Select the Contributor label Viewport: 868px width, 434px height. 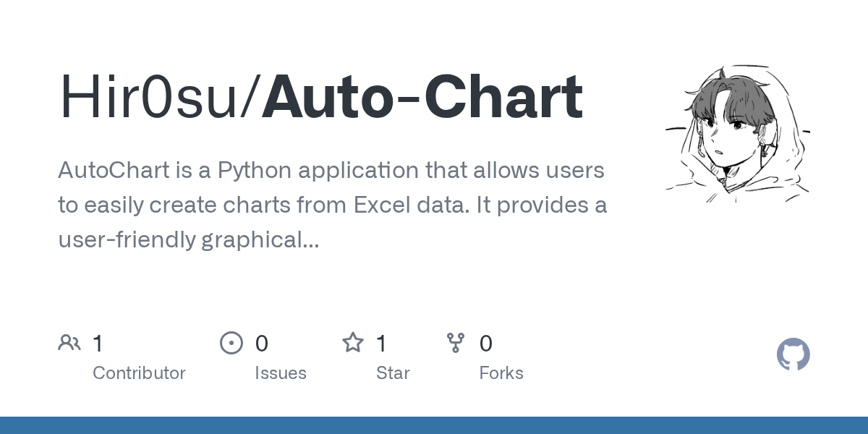point(139,373)
